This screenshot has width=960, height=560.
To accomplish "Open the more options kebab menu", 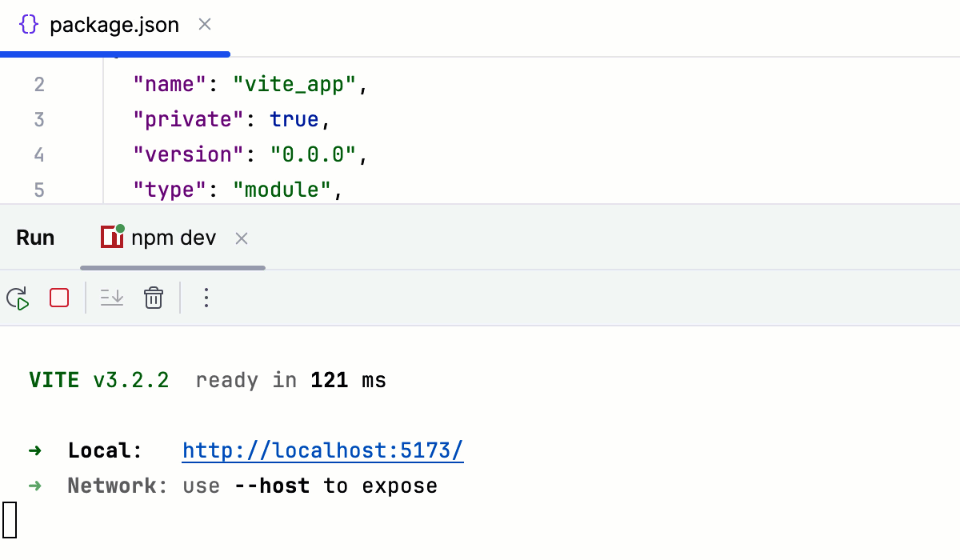I will click(x=206, y=298).
